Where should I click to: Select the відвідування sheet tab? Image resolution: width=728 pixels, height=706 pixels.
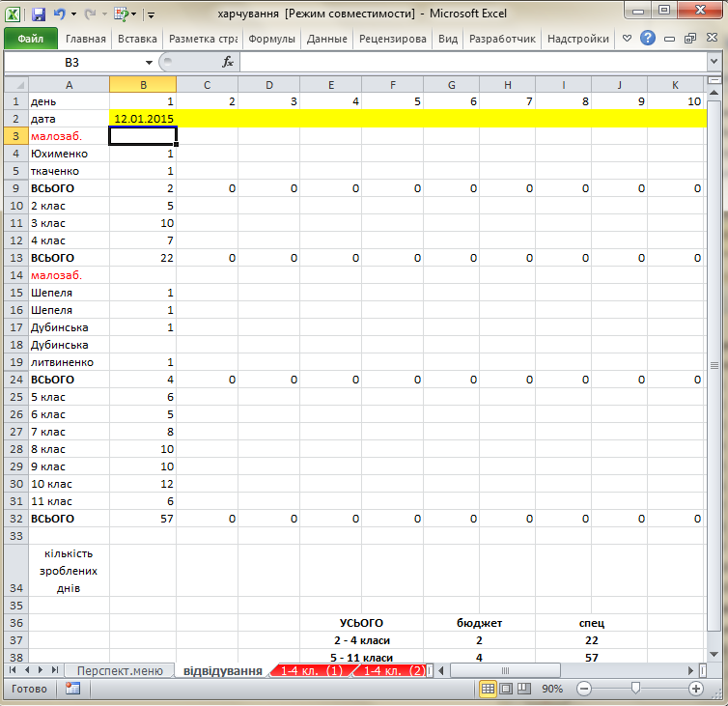point(223,670)
